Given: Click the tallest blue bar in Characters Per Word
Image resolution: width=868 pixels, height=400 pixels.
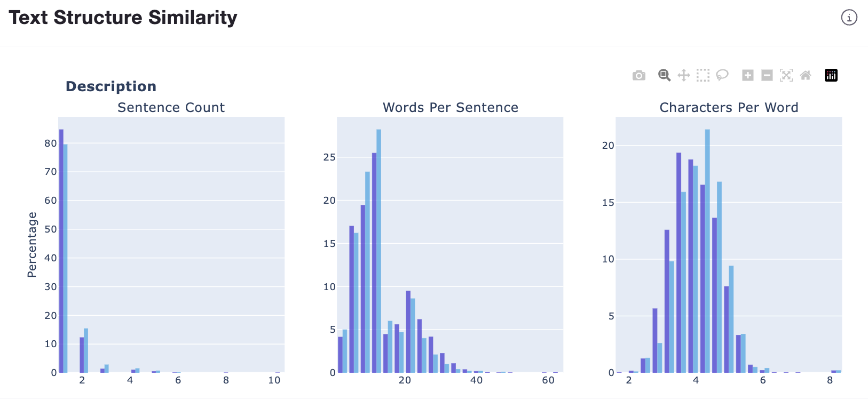Looking at the screenshot, I should click(x=708, y=251).
